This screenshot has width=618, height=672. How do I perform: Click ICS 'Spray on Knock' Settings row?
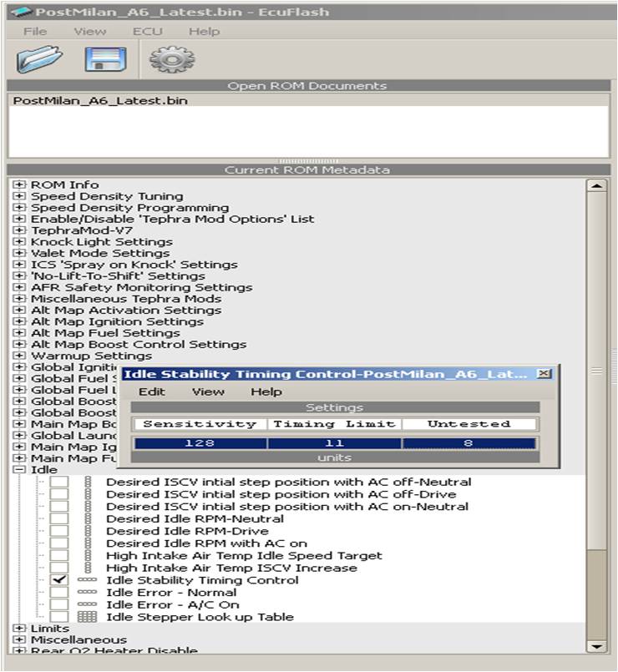pos(134,265)
